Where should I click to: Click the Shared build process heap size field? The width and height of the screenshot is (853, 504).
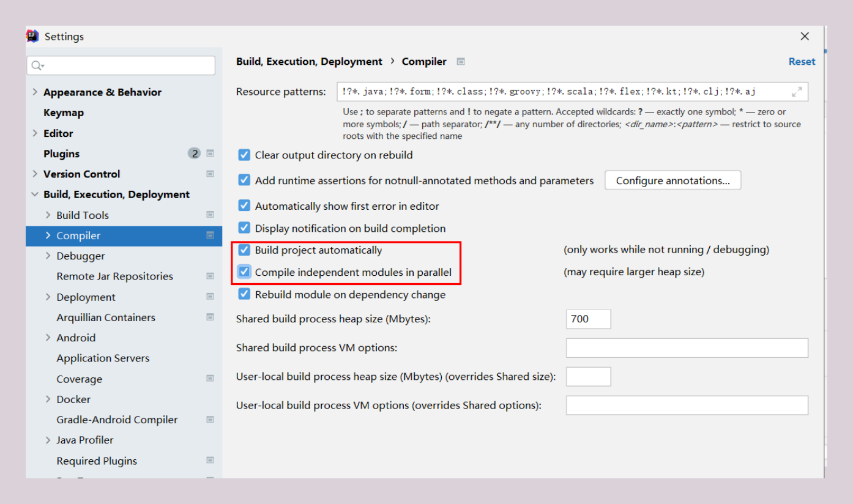pyautogui.click(x=588, y=319)
